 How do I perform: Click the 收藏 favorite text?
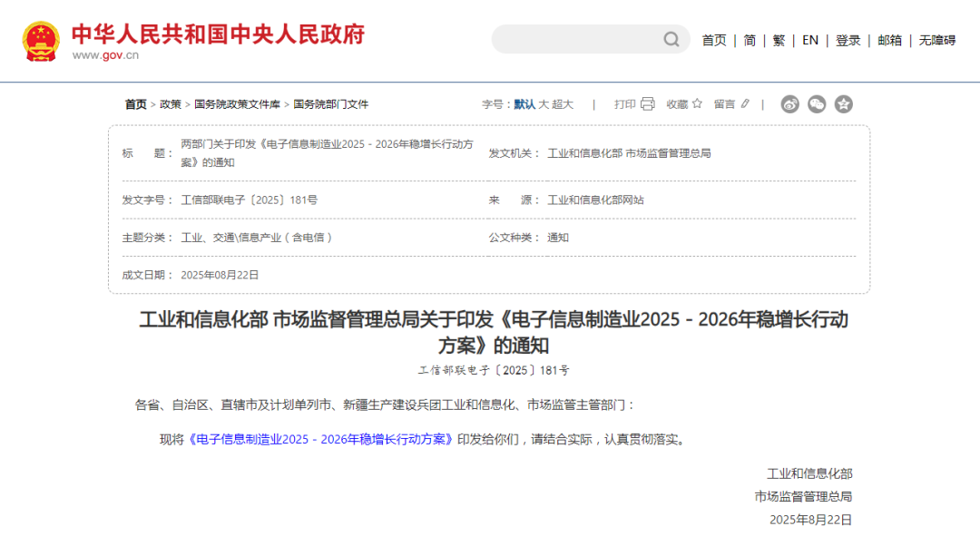click(x=677, y=104)
